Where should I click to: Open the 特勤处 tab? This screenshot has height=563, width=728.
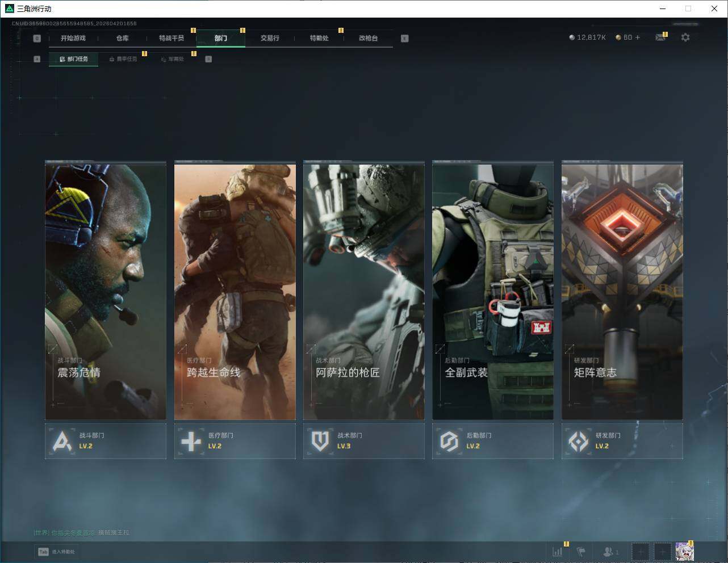tap(319, 38)
